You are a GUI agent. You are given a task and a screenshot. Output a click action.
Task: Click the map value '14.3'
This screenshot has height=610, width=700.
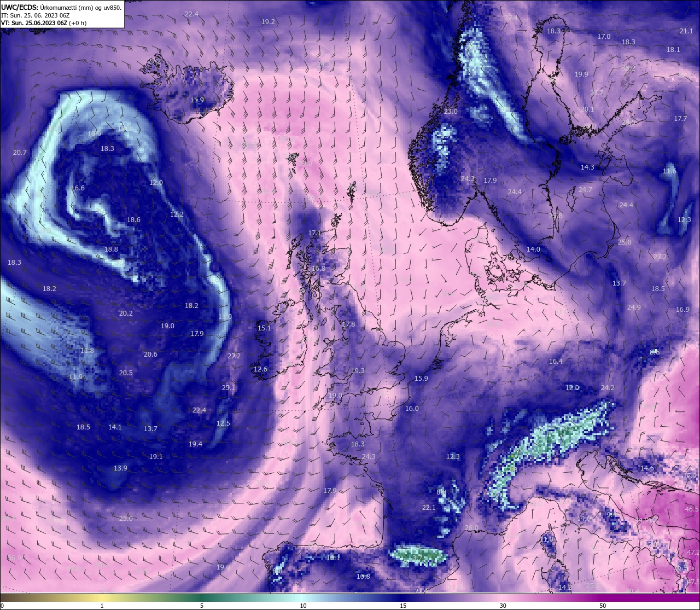587,167
